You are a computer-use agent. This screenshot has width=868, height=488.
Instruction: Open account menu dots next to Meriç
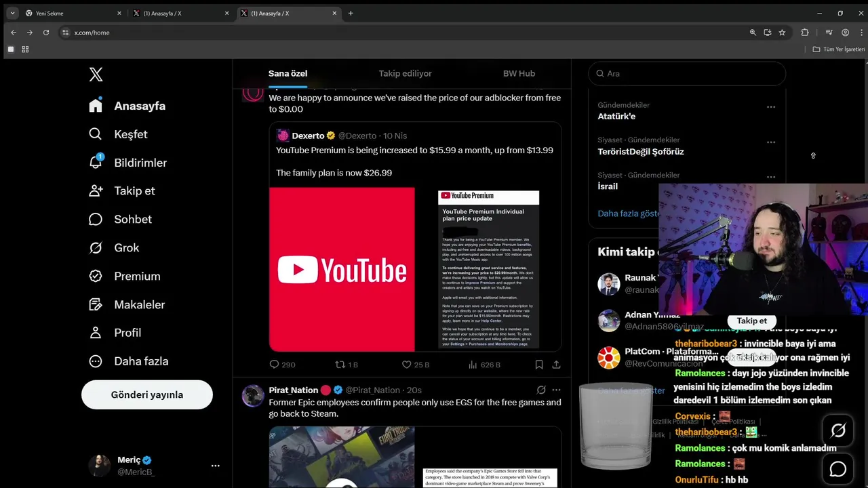pos(215,466)
